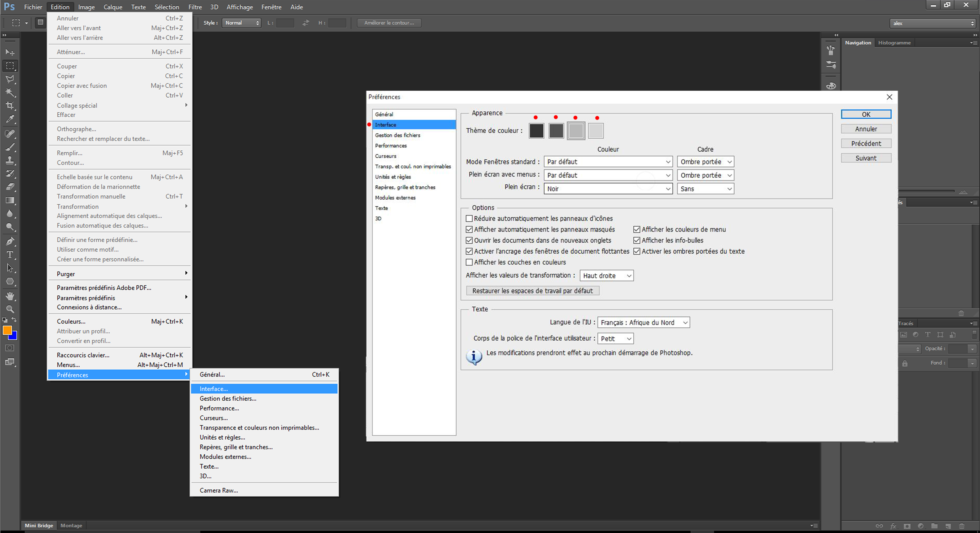Click the layer effects fx icon
The height and width of the screenshot is (533, 980).
893,526
